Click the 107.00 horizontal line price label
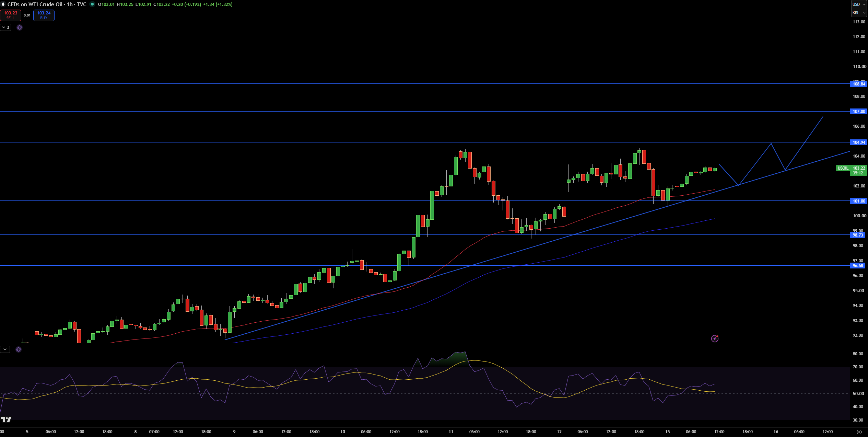 (x=859, y=112)
